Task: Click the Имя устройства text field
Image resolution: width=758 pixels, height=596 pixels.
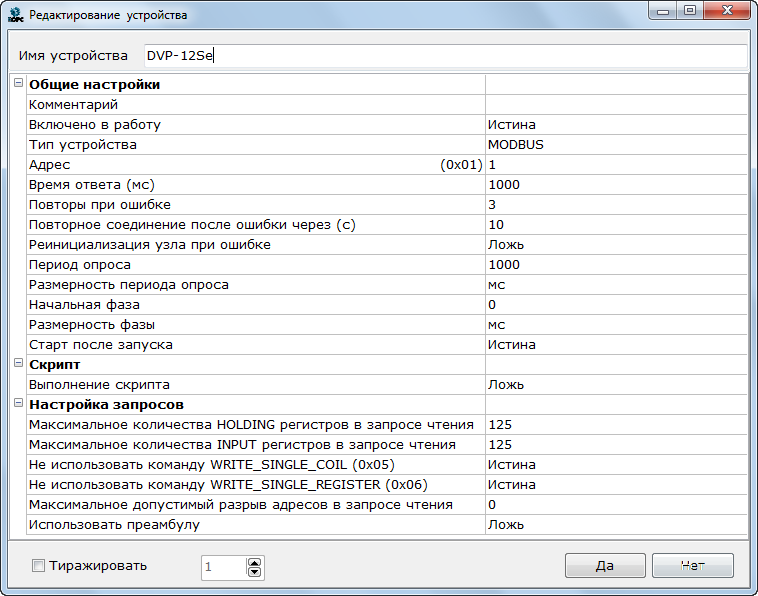Action: point(444,56)
